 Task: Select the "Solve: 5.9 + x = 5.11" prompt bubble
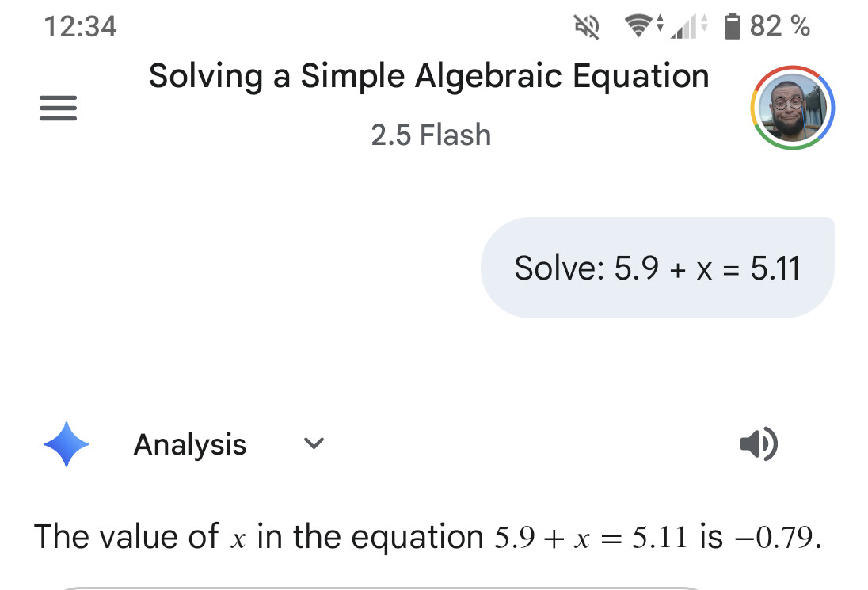pyautogui.click(x=657, y=268)
